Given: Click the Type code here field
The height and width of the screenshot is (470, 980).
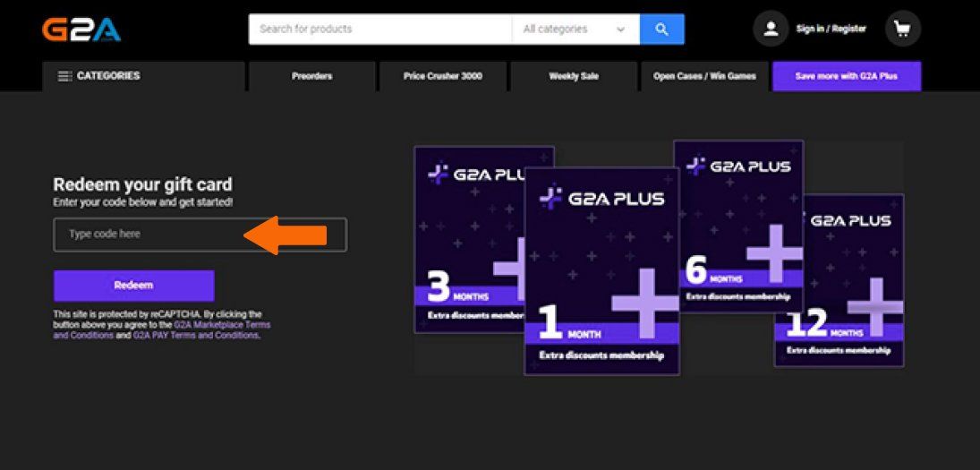Looking at the screenshot, I should [x=200, y=235].
